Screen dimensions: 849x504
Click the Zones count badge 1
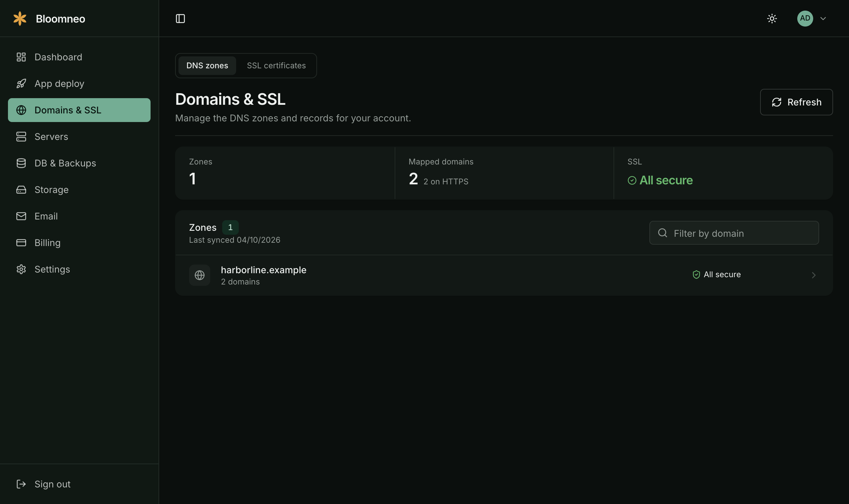tap(230, 227)
